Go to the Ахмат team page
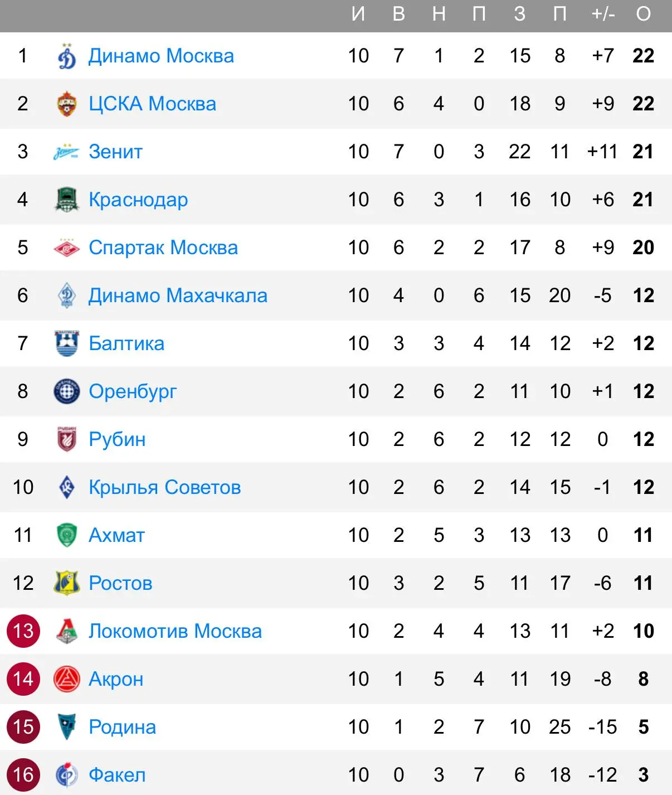This screenshot has height=795, width=672. [x=117, y=535]
